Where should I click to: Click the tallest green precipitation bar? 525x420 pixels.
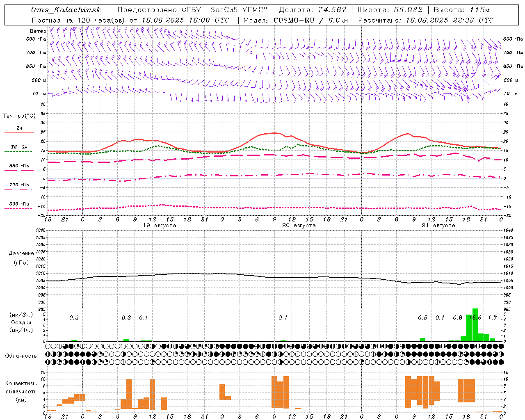[x=475, y=325]
